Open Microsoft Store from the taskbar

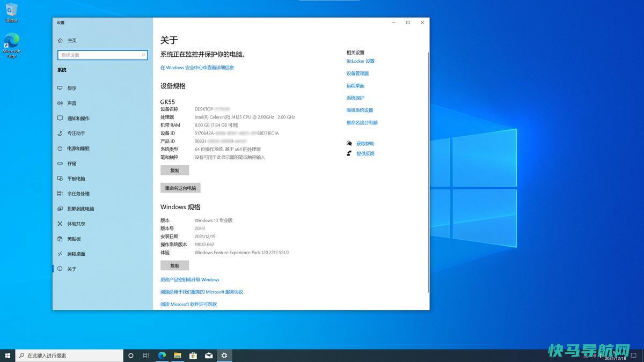pyautogui.click(x=193, y=356)
